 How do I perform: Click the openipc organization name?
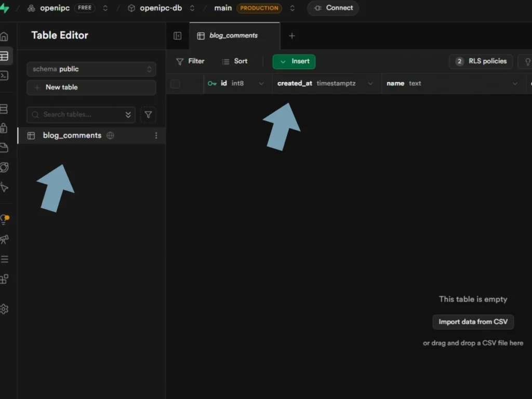pos(55,8)
